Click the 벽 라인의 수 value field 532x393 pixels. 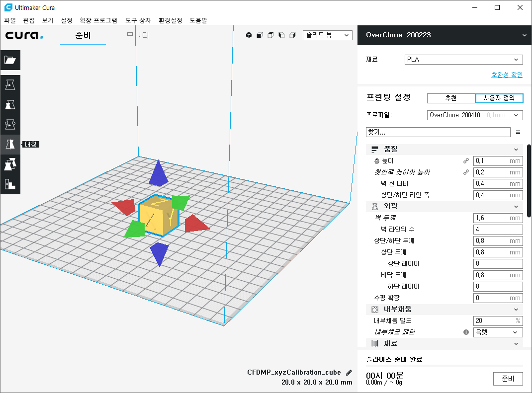click(x=498, y=229)
